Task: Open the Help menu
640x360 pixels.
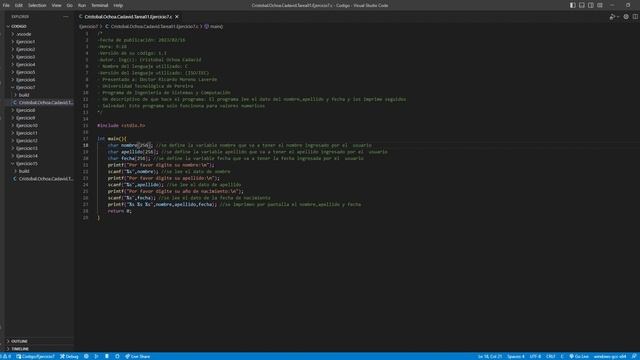Action: pyautogui.click(x=118, y=5)
